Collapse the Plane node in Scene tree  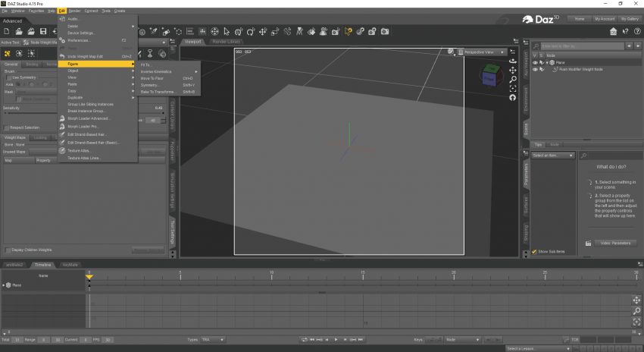click(x=547, y=62)
